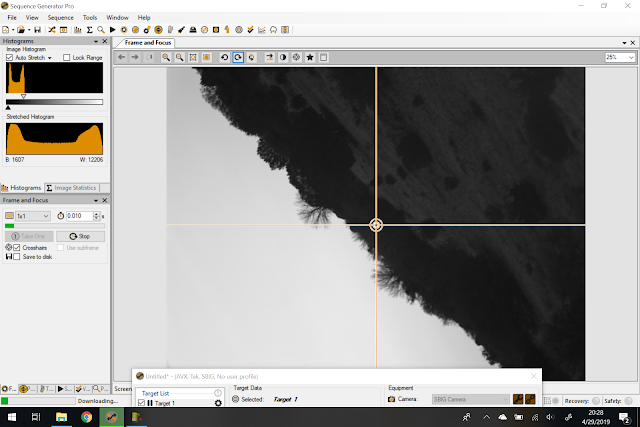
Task: Click the star icon in image toolbar
Action: click(310, 58)
